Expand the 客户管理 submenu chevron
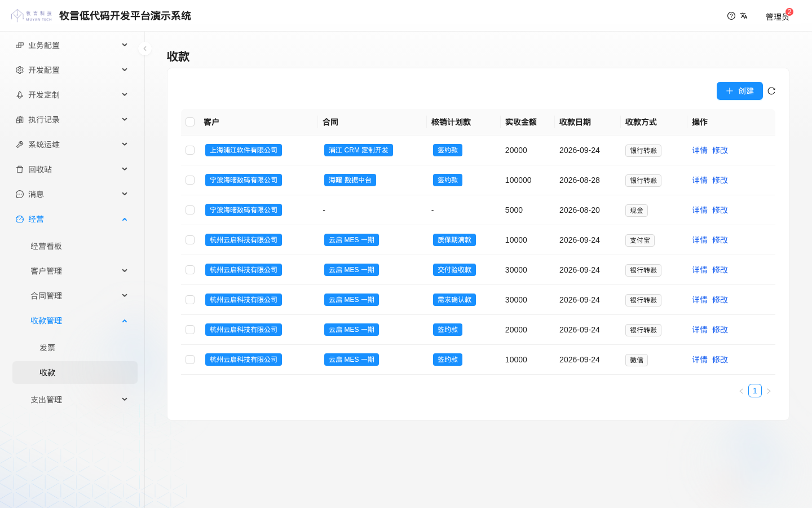This screenshot has height=508, width=812. click(125, 271)
